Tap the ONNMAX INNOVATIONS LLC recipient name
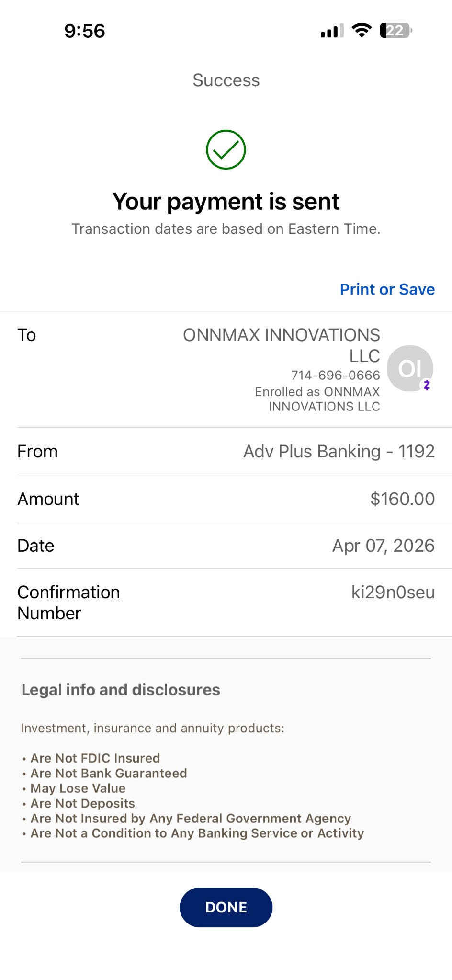Screen dimensions: 452x980 click(282, 345)
